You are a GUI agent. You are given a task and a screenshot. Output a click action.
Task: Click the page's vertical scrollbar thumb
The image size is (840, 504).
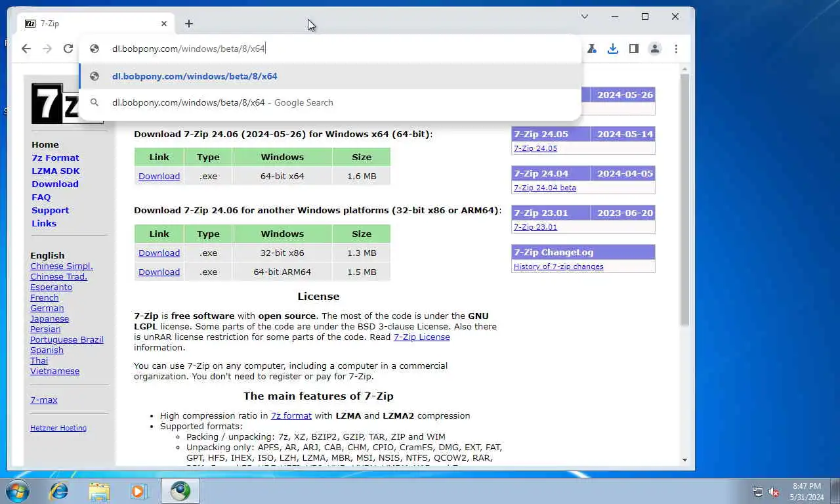click(x=684, y=199)
